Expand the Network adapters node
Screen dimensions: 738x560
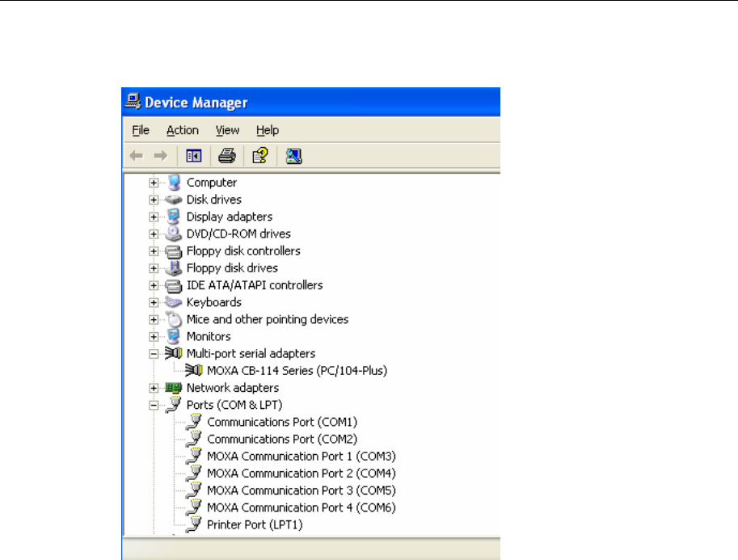click(x=154, y=388)
